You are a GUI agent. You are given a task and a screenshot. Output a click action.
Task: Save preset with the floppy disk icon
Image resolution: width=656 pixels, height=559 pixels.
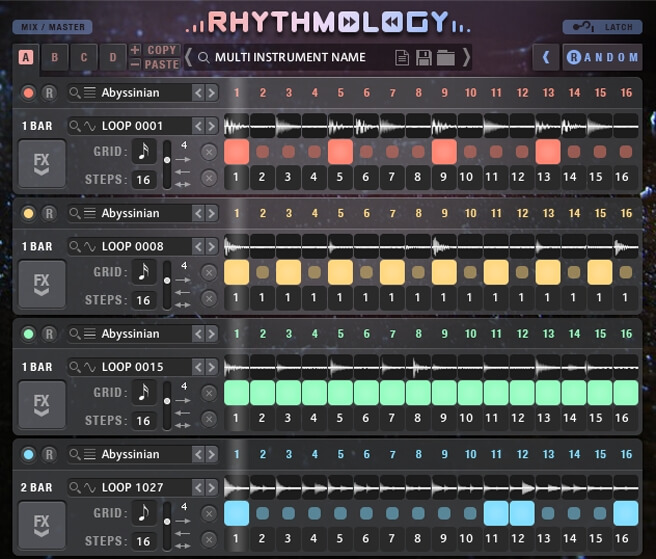[x=423, y=58]
